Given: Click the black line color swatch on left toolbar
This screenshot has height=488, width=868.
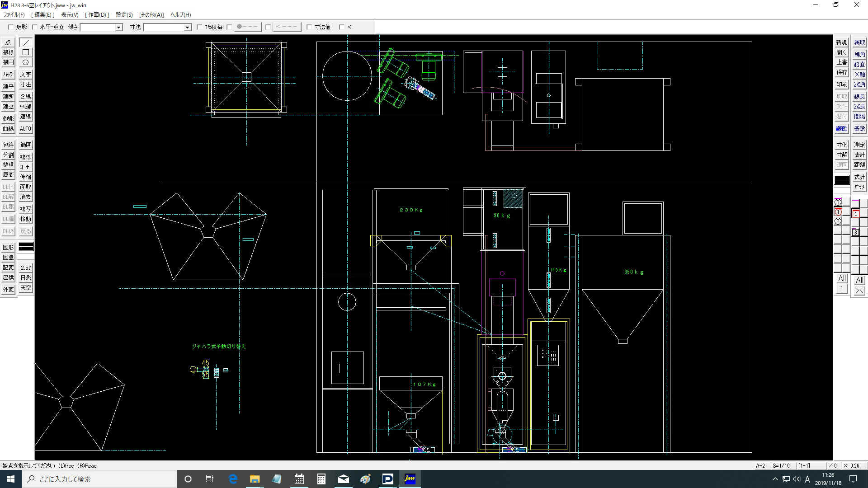Looking at the screenshot, I should tap(26, 247).
